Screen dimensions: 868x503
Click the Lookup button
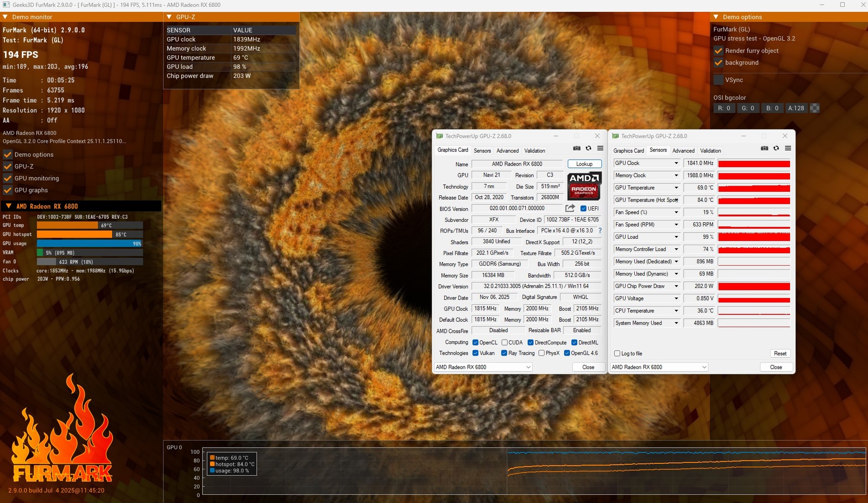coord(584,164)
